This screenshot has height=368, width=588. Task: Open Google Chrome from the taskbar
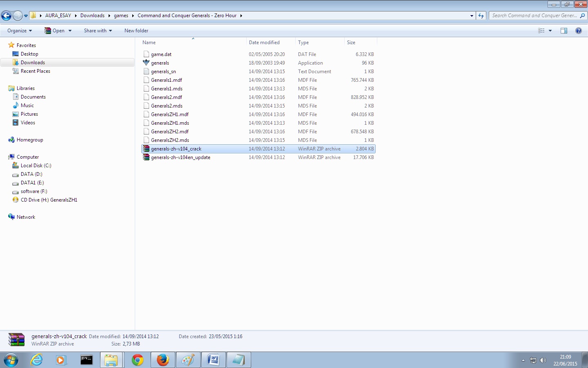[138, 360]
